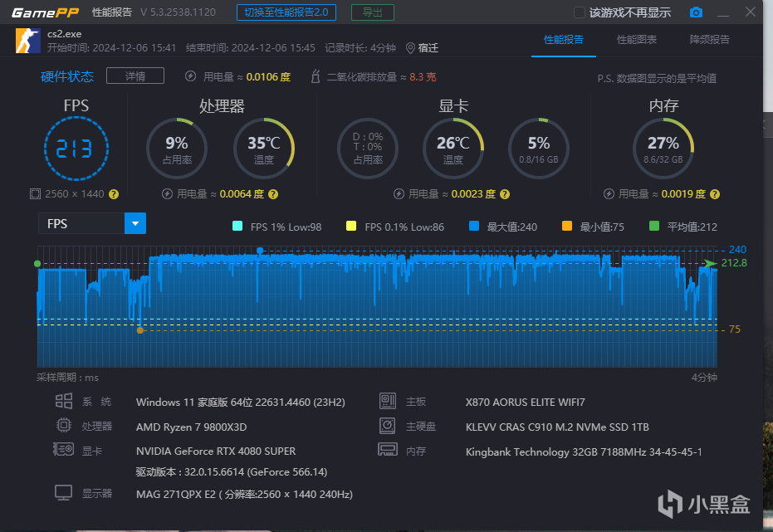The width and height of the screenshot is (773, 532).
Task: Switch to the 性能报告 tab
Action: click(x=564, y=39)
